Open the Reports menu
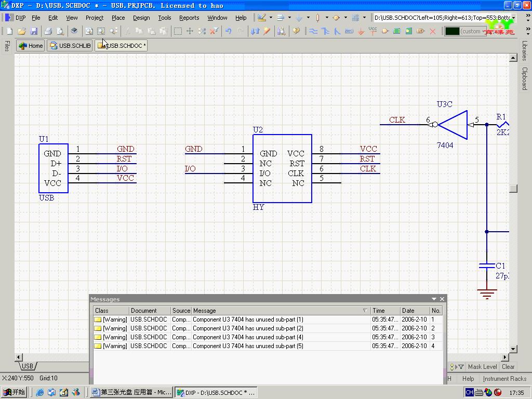The height and width of the screenshot is (399, 532). [189, 18]
